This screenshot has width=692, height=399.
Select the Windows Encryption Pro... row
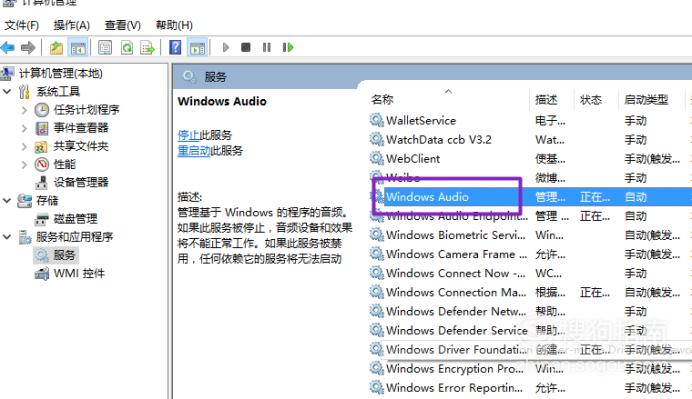click(530, 369)
